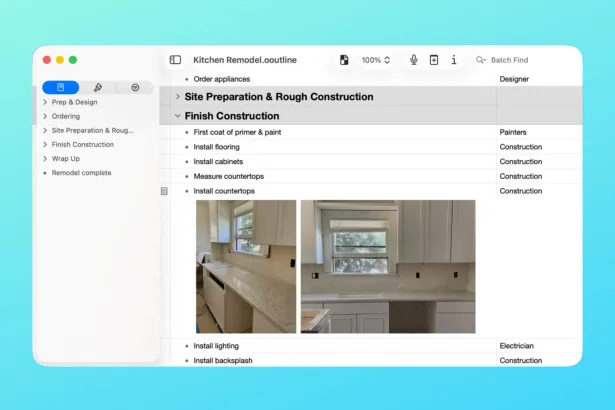
Task: Toggle the sidebar visibility button
Action: [175, 60]
